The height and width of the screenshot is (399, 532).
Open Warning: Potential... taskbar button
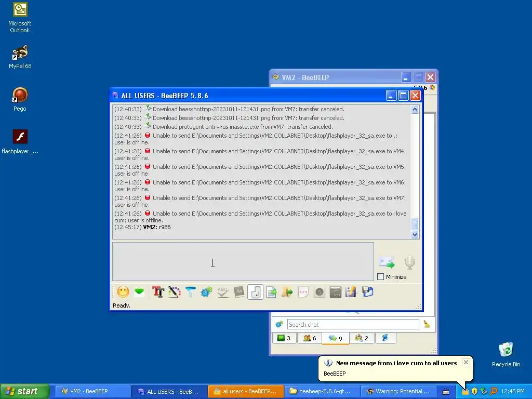(x=397, y=392)
